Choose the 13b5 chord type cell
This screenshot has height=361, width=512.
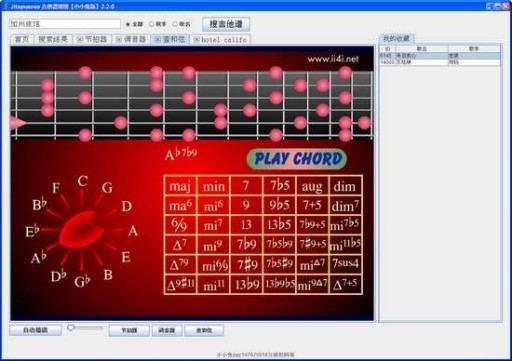[x=279, y=225]
